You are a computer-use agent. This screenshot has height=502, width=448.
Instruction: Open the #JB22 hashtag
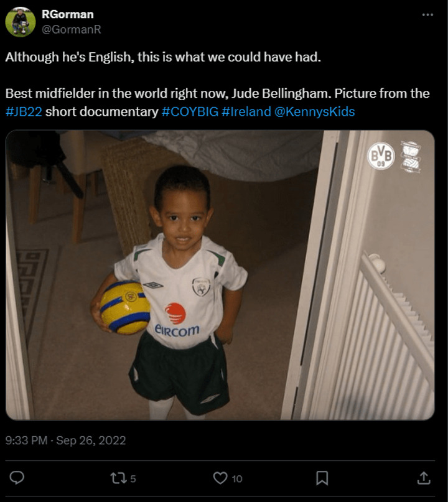[24, 112]
